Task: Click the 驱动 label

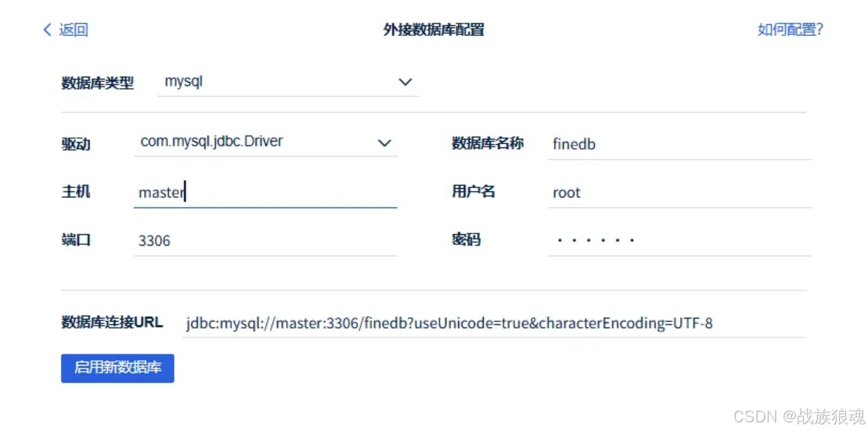Action: pos(75,144)
